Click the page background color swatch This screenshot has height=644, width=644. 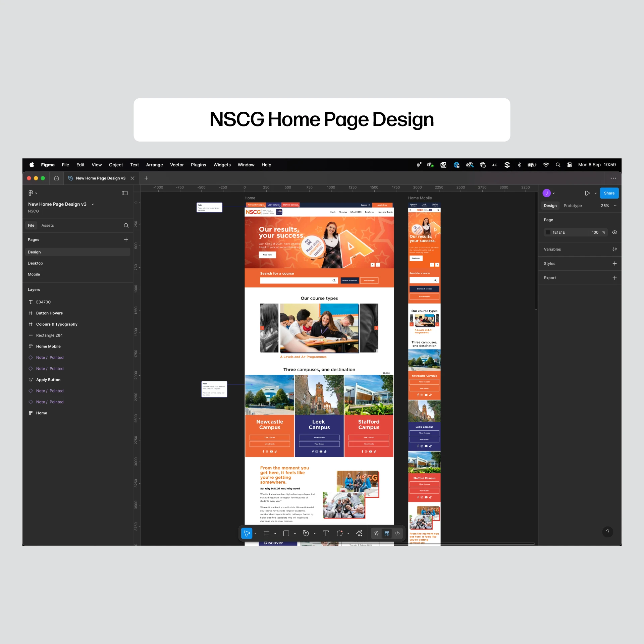point(548,232)
